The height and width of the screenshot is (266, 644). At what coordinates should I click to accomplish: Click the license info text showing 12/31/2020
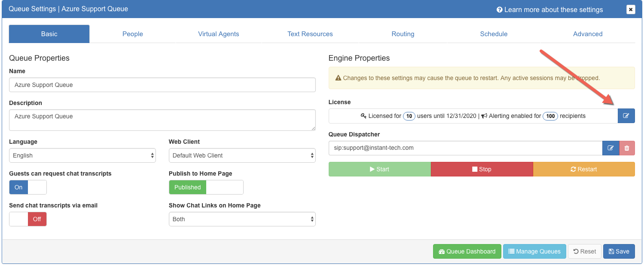click(x=473, y=116)
